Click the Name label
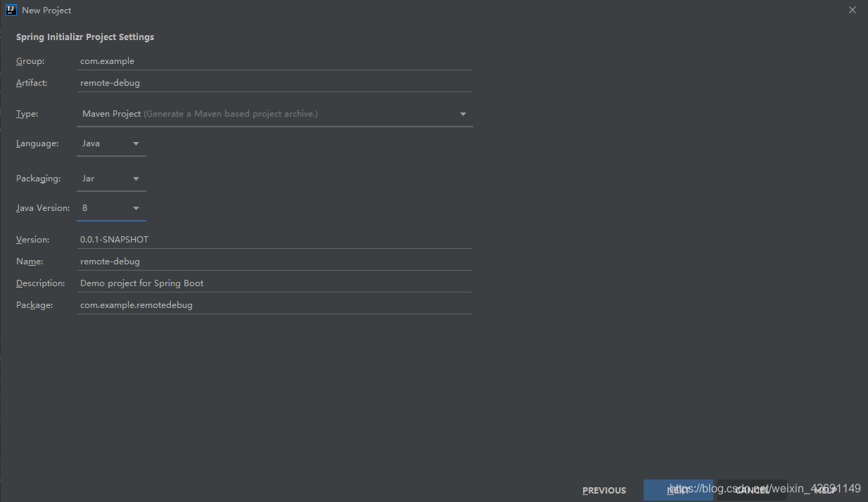Screen dimensions: 868x502 pos(30,262)
